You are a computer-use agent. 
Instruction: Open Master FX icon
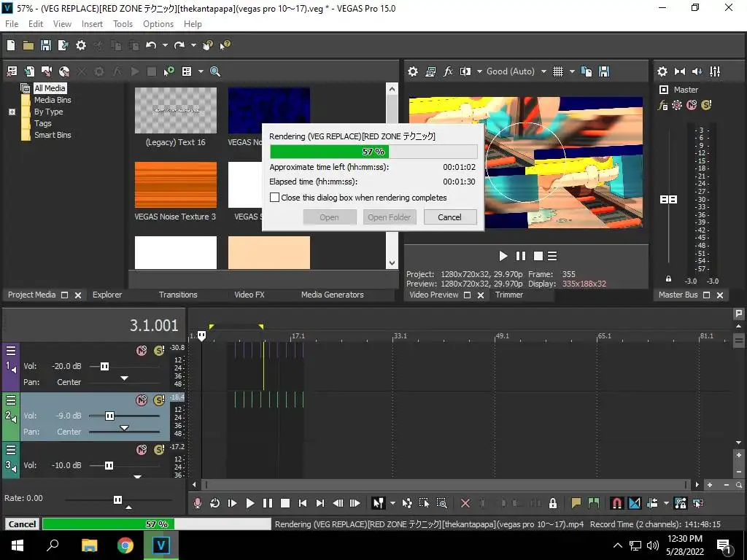[662, 105]
